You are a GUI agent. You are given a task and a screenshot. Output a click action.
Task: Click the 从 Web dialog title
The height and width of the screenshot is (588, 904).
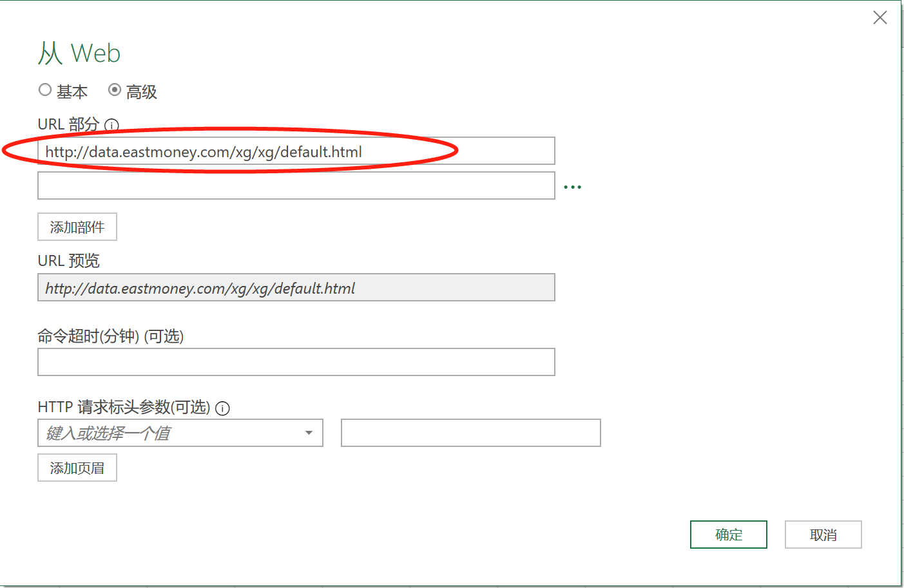[79, 53]
